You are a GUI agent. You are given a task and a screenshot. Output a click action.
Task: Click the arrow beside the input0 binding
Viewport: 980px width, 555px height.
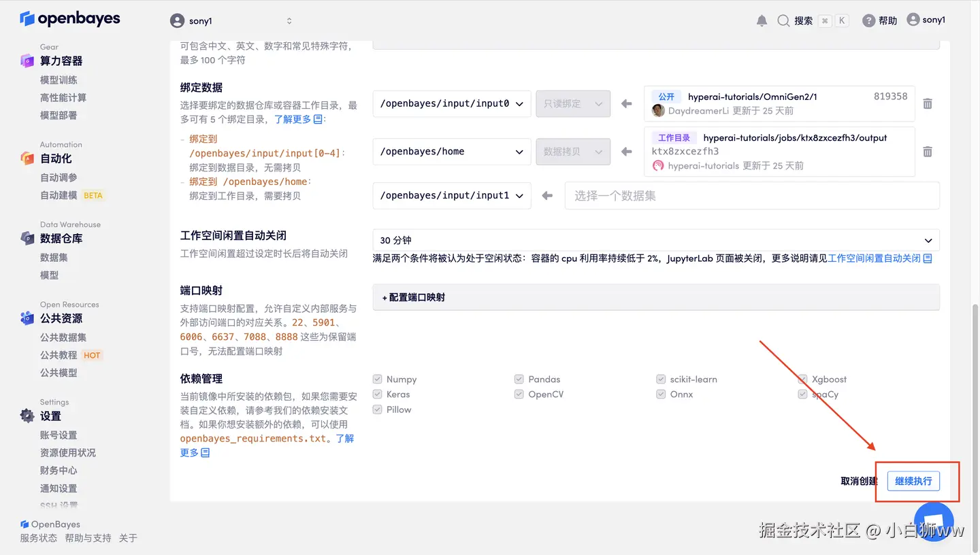627,104
